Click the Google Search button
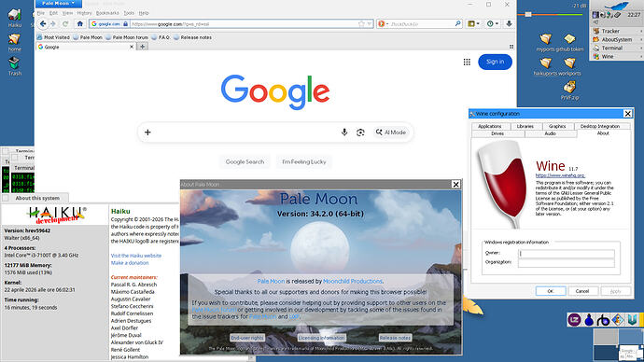 point(245,161)
